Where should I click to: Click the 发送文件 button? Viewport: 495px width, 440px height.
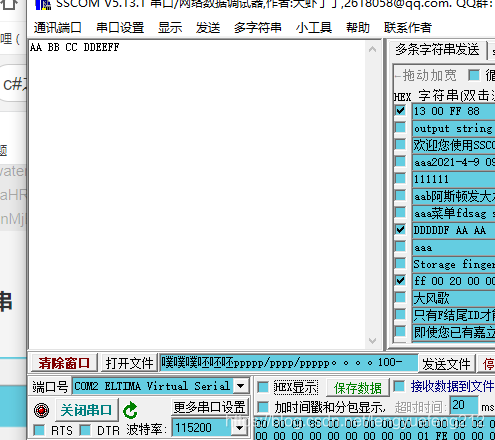click(x=446, y=363)
